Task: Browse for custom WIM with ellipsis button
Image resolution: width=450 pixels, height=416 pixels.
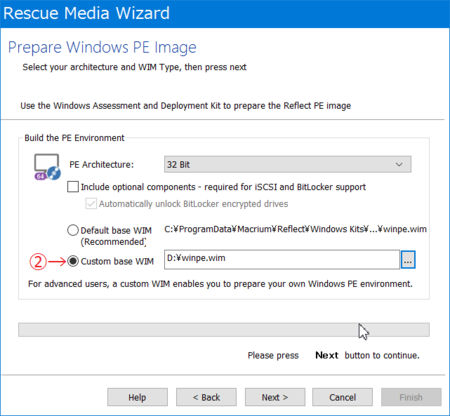Action: (408, 260)
